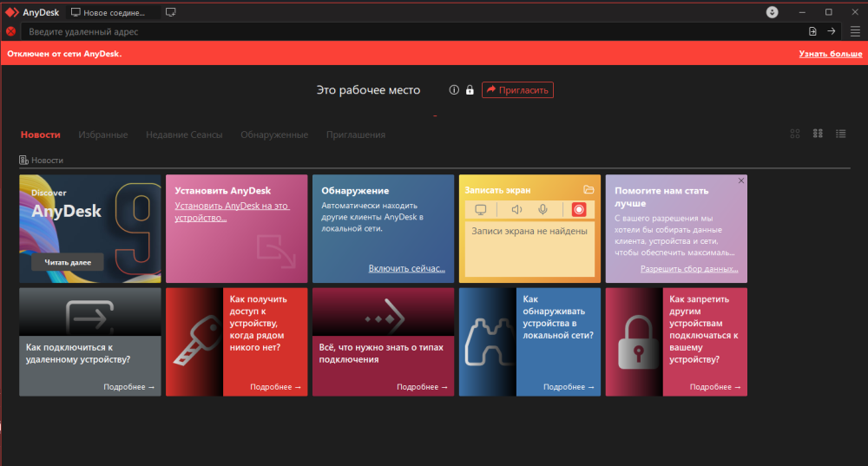Screen dimensions: 868x466
Task: Click the Пригласить button
Action: point(517,89)
